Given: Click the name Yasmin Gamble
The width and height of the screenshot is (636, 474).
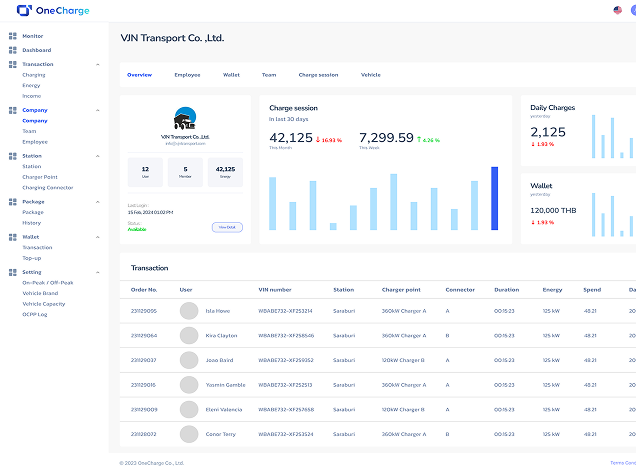Looking at the screenshot, I should (x=226, y=385).
